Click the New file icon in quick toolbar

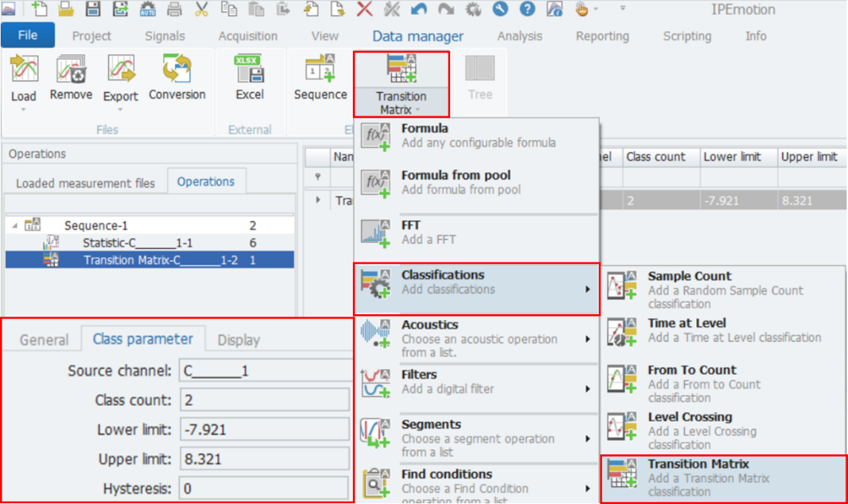pos(39,9)
